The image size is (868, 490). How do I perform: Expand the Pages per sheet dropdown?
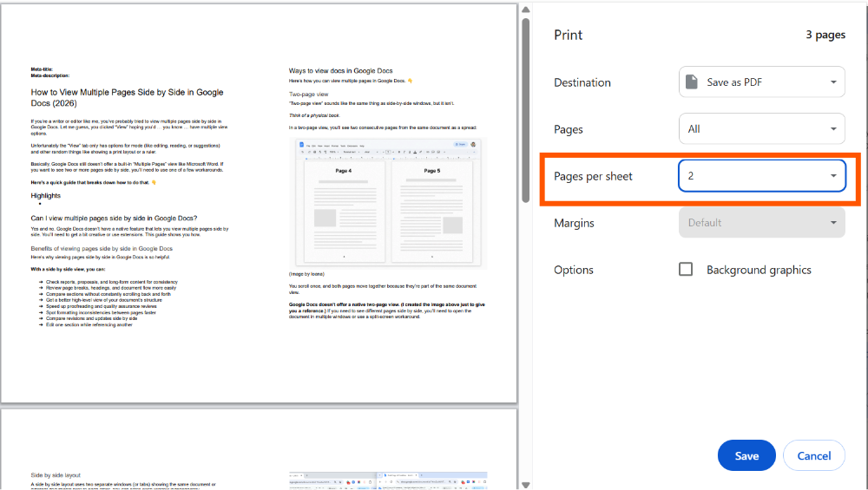(x=762, y=176)
